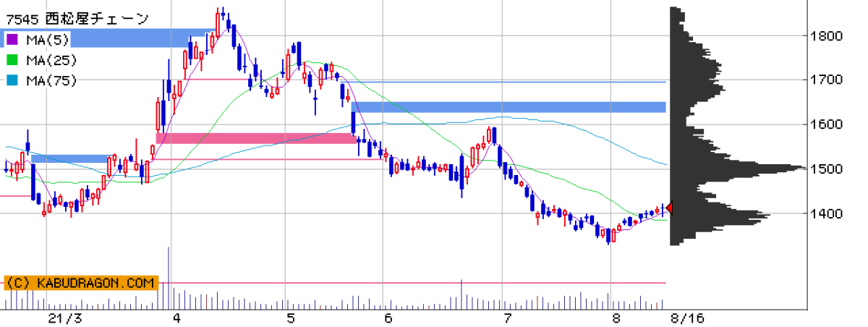Screen dimensions: 868x327
Task: Click the 5 month axis label
Action: (291, 318)
